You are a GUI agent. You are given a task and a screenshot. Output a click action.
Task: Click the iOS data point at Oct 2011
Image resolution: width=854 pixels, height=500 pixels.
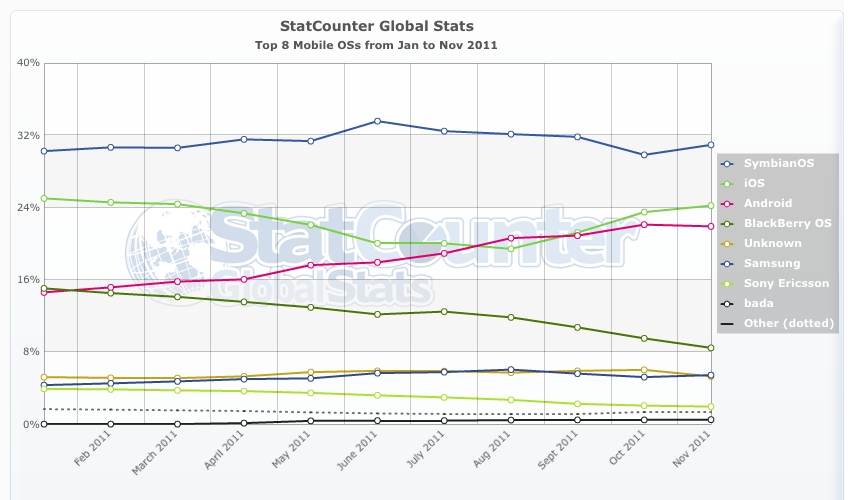(644, 212)
